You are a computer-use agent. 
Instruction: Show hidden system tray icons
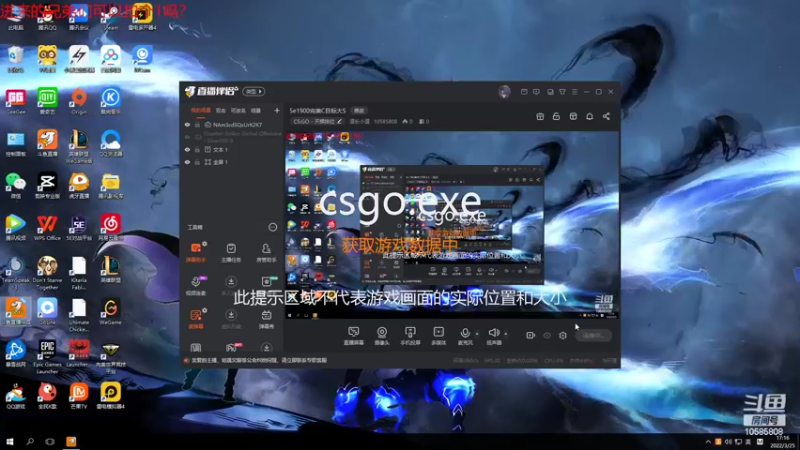point(708,442)
